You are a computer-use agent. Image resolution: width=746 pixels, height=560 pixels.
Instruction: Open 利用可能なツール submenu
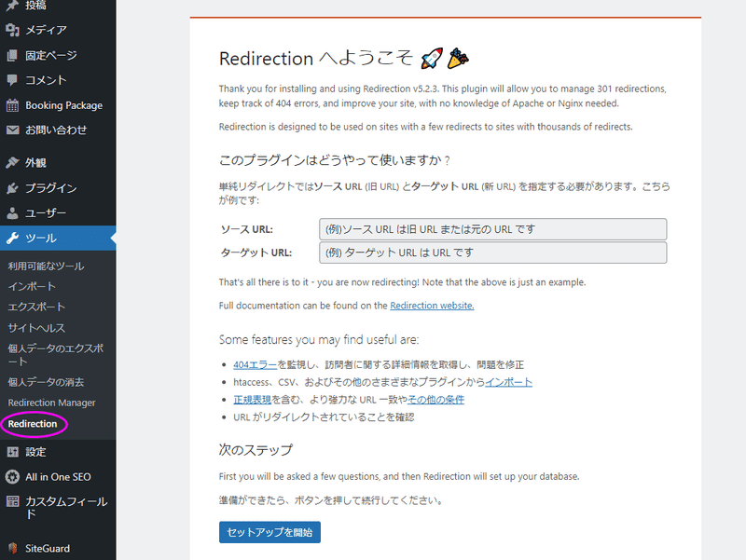click(x=46, y=266)
